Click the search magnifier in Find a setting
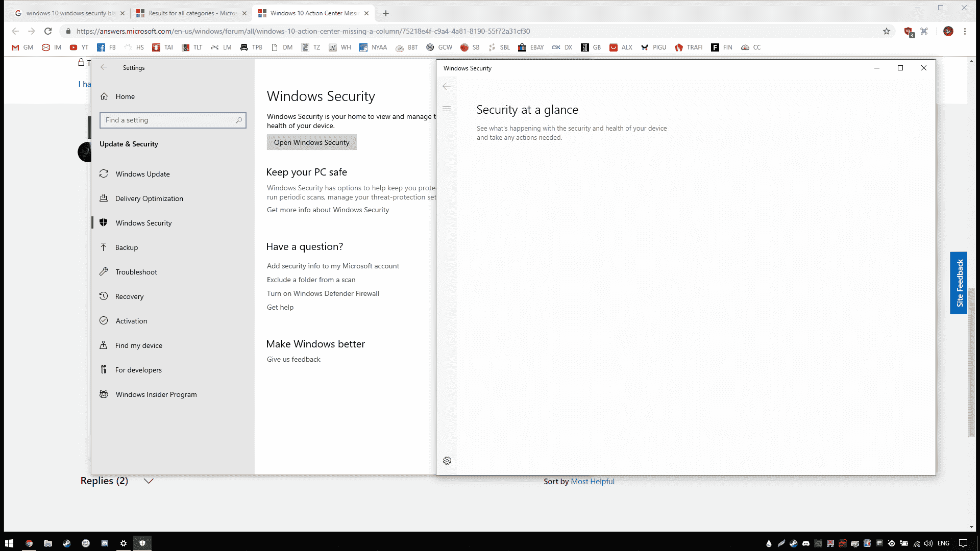Screen dimensions: 980x551 (x=238, y=120)
